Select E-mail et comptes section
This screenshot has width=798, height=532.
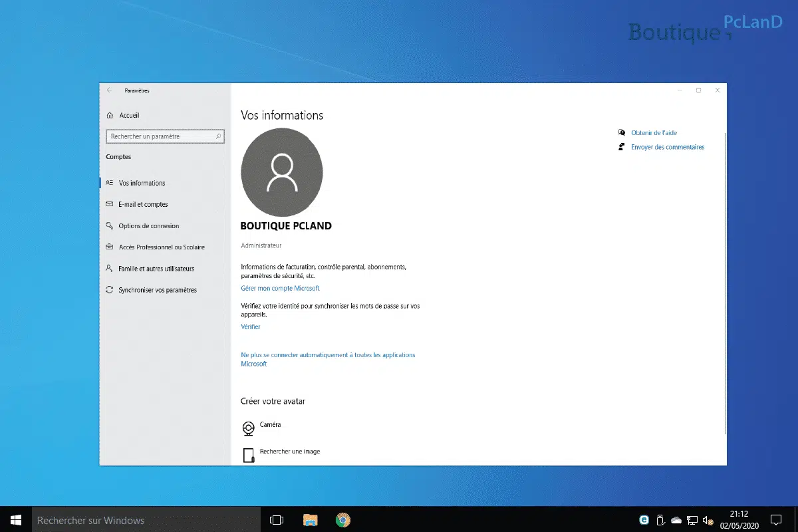coord(143,204)
